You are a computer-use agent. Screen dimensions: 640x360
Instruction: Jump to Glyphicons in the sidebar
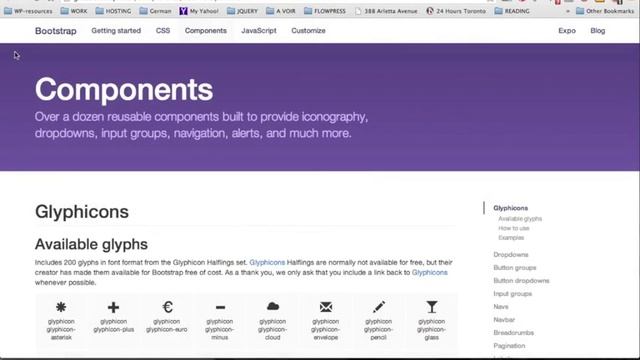pos(510,208)
